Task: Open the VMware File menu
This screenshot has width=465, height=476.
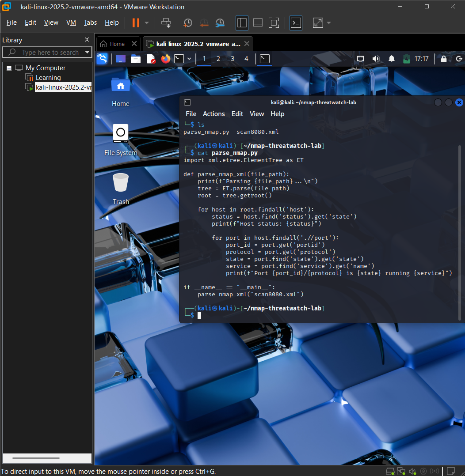Action: [11, 23]
